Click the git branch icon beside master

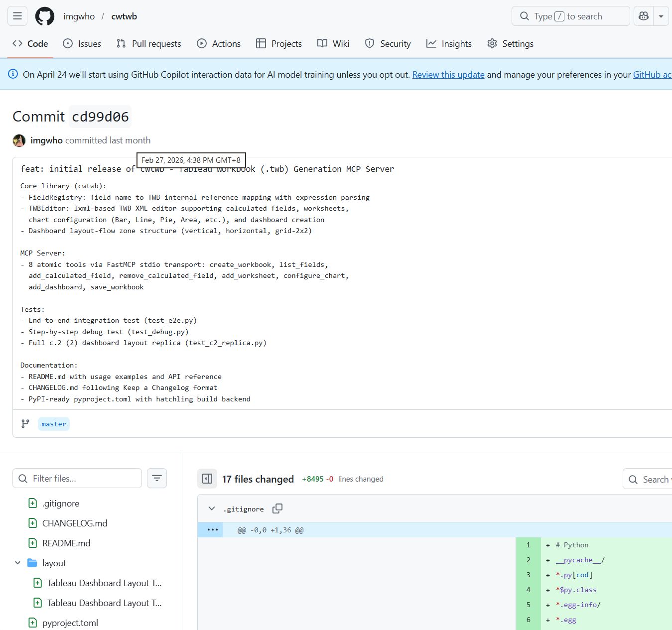click(25, 424)
